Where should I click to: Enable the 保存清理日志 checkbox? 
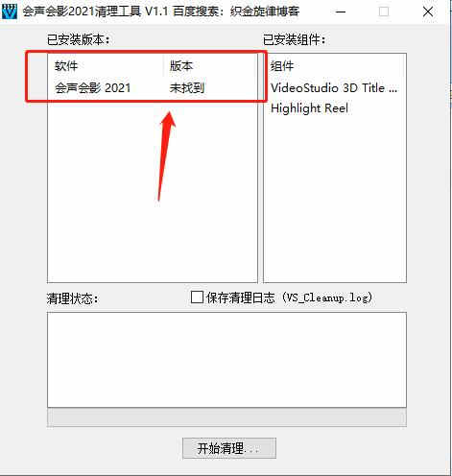[x=197, y=297]
